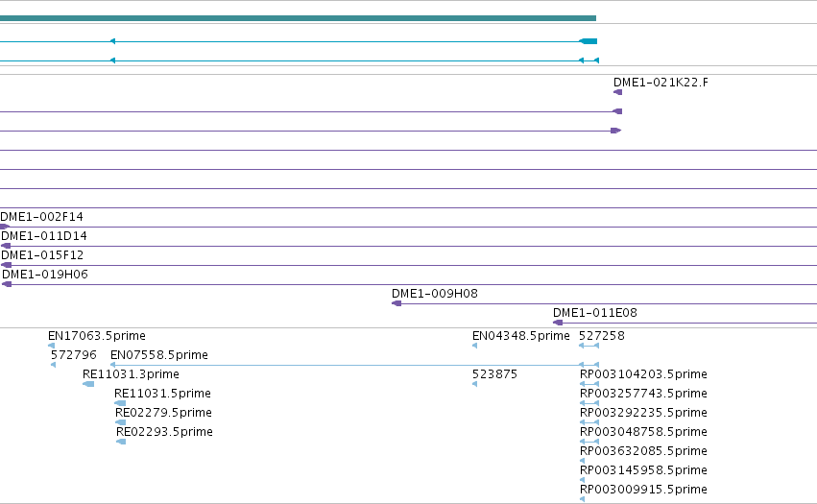
Task: Click the DME1-021K22.F clone label
Action: [661, 83]
